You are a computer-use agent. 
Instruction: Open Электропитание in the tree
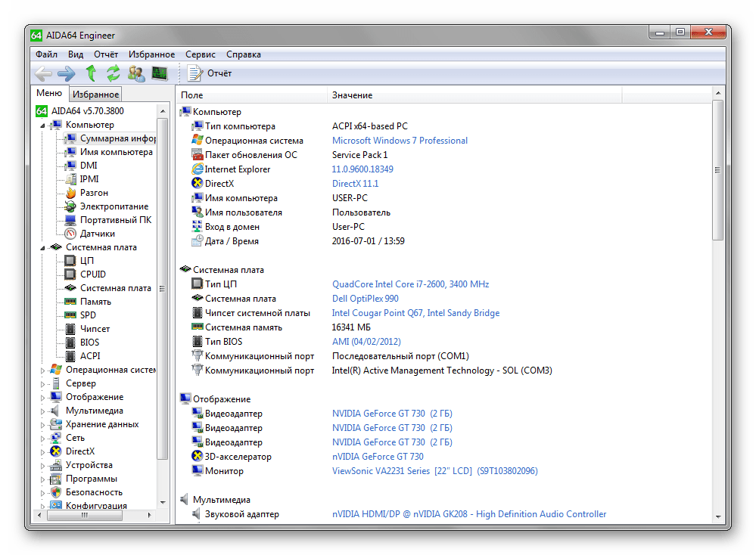coord(114,206)
